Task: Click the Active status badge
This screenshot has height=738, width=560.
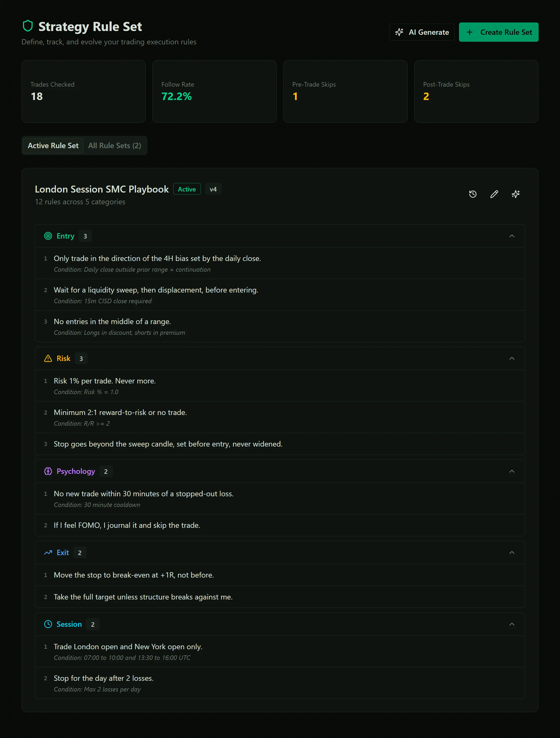Action: coord(187,189)
